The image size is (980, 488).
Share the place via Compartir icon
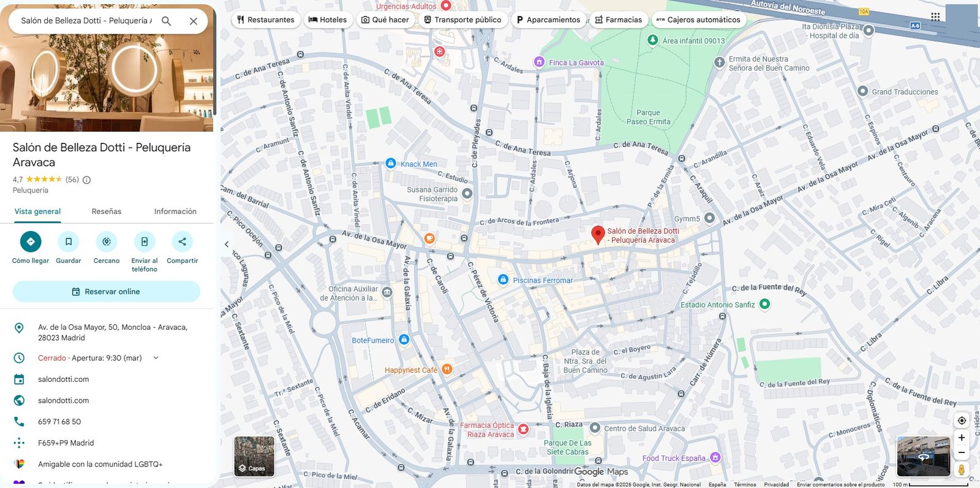[x=183, y=242]
